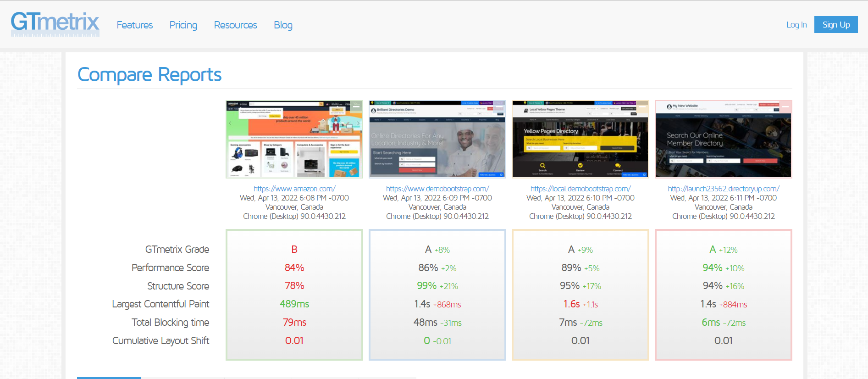Image resolution: width=868 pixels, height=379 pixels.
Task: Select the Largest Contentful Paint row label
Action: point(160,304)
